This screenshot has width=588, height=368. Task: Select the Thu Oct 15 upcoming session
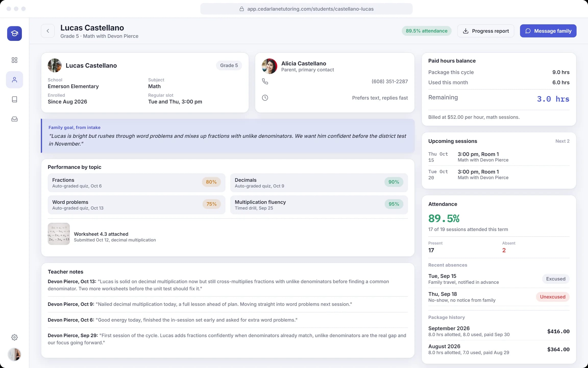499,157
